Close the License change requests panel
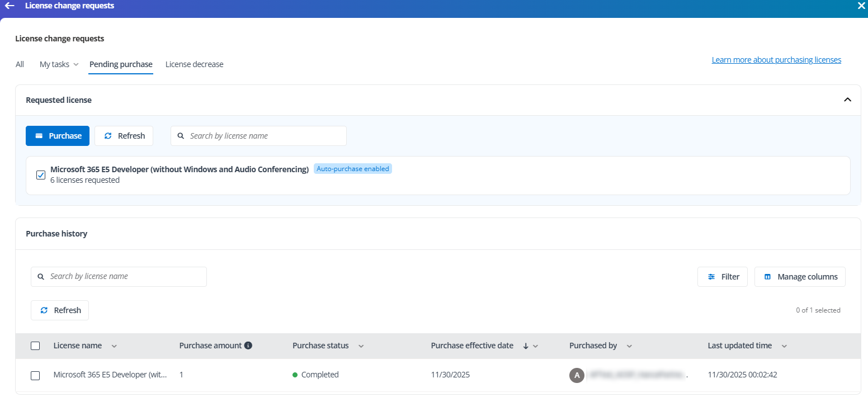Image resolution: width=868 pixels, height=402 pixels. click(x=861, y=6)
